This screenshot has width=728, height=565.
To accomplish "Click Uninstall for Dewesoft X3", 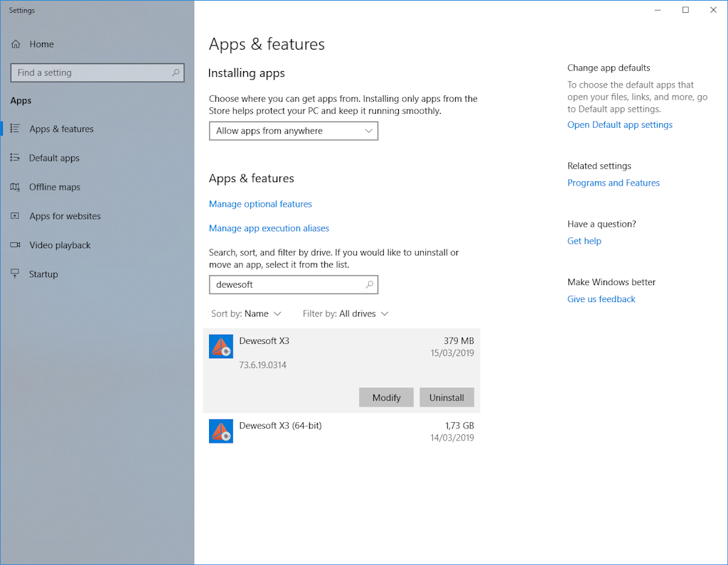I will [x=446, y=397].
